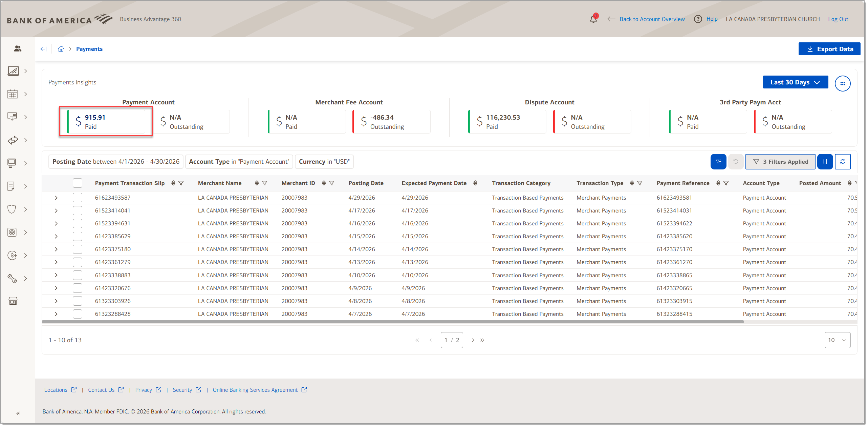Click the page number 1 / 2 field
The height and width of the screenshot is (427, 868).
(x=452, y=340)
